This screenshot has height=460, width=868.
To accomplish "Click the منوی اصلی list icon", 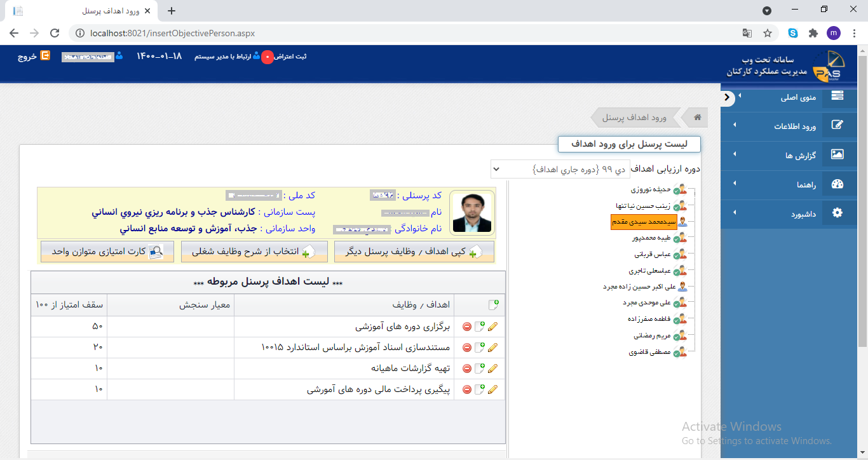I will [837, 96].
